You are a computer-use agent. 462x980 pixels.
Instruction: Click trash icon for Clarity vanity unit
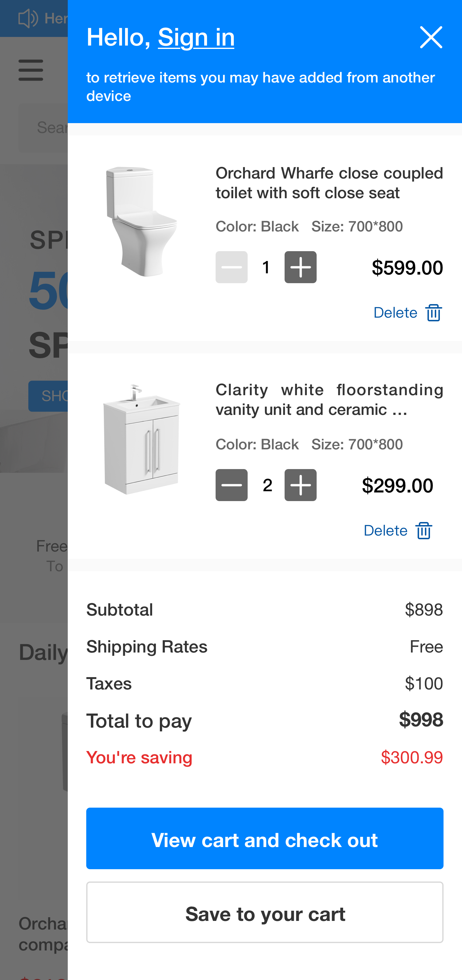point(423,531)
